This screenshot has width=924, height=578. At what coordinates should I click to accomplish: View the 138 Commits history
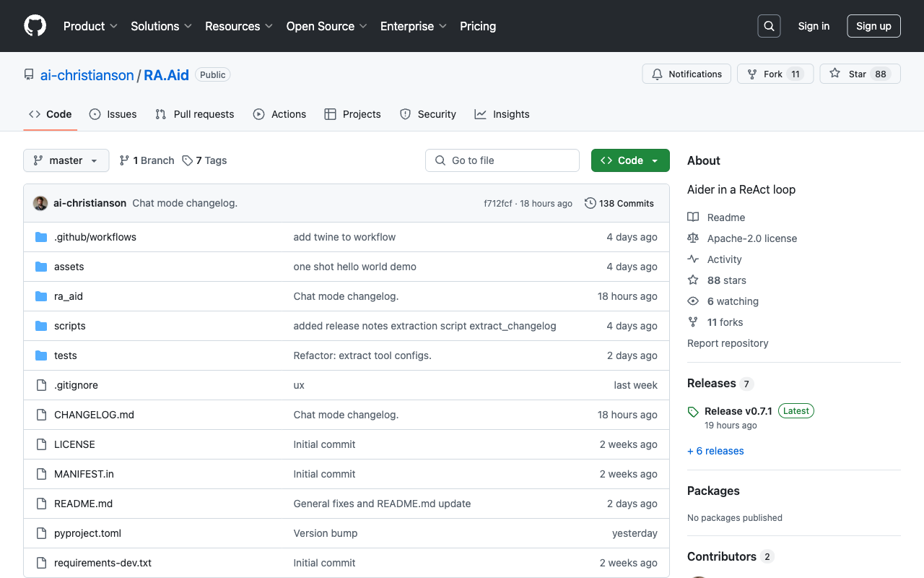pos(619,203)
